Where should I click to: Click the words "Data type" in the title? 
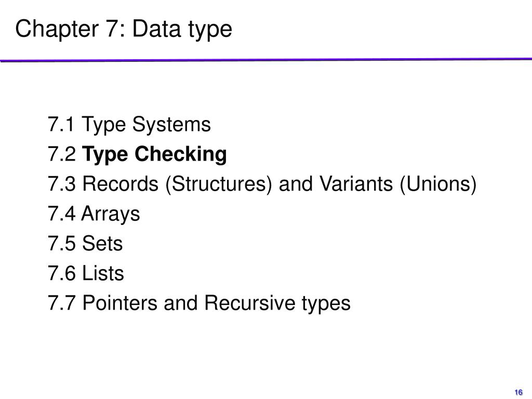182,30
